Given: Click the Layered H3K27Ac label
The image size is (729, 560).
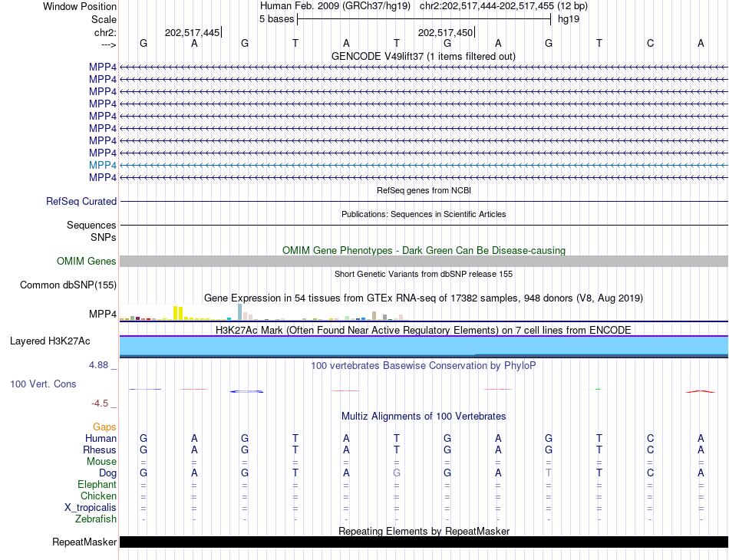Looking at the screenshot, I should click(x=50, y=341).
